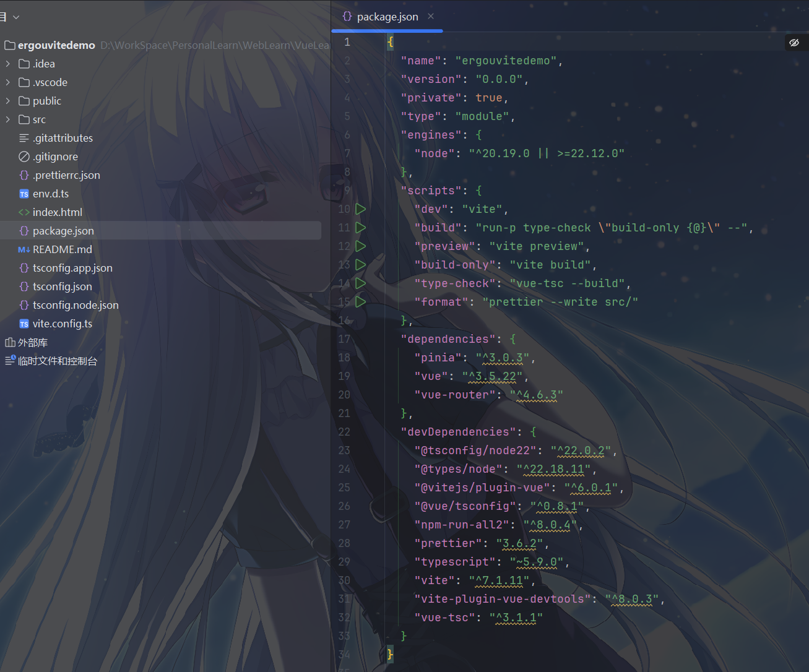
Task: Click run arrow for "build-only" script
Action: tap(361, 265)
